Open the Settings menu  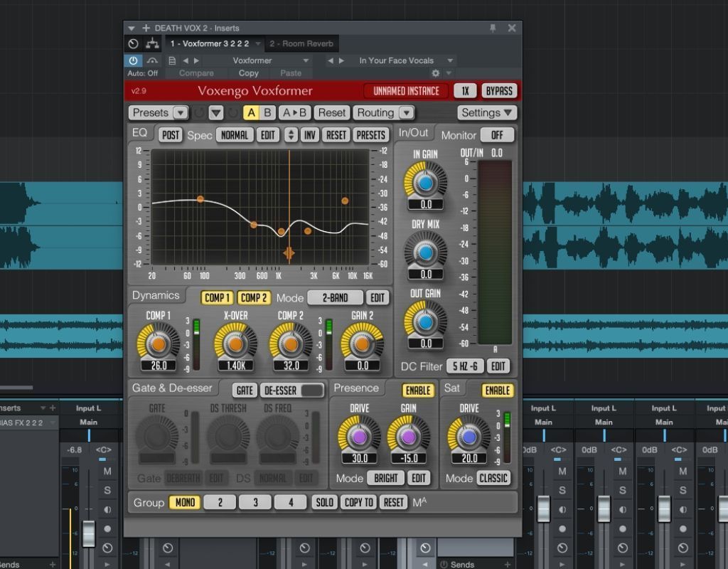486,113
